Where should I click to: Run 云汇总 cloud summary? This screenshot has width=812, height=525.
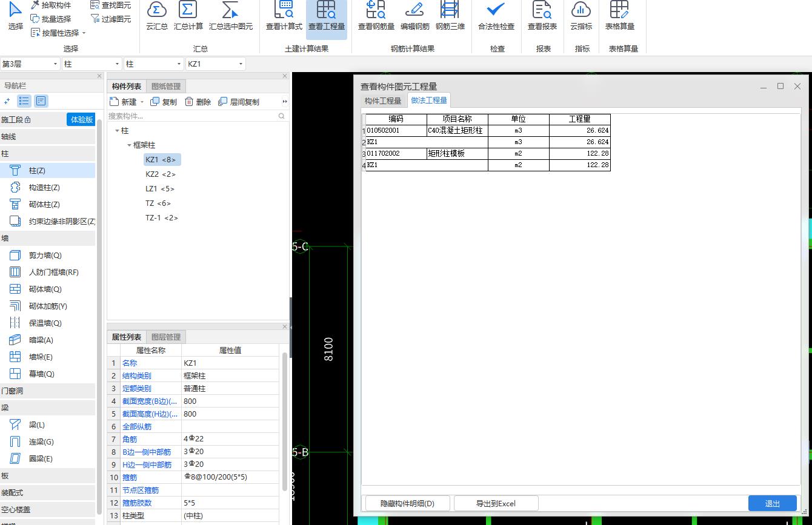pos(157,16)
